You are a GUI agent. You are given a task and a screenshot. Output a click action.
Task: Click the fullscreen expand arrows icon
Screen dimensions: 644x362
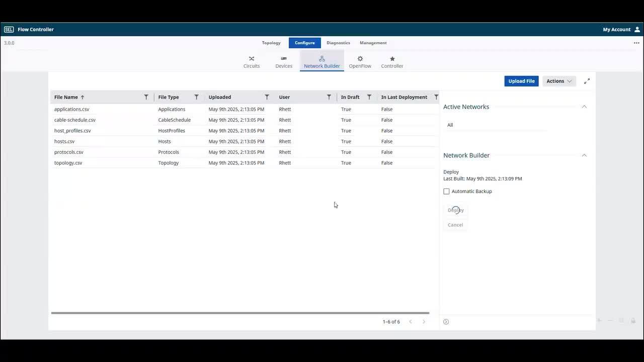click(x=587, y=81)
